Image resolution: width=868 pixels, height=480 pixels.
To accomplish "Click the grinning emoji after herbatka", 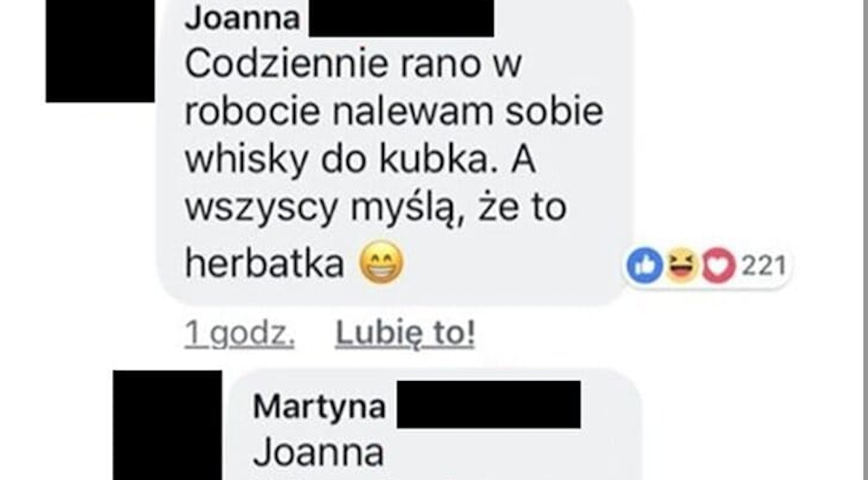I will (x=382, y=263).
